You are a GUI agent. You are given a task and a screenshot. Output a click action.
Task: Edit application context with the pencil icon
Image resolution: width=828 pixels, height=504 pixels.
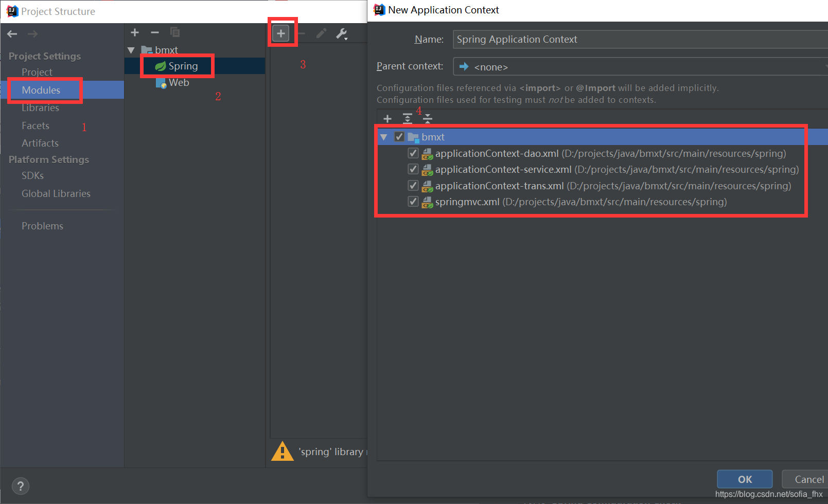pos(321,33)
